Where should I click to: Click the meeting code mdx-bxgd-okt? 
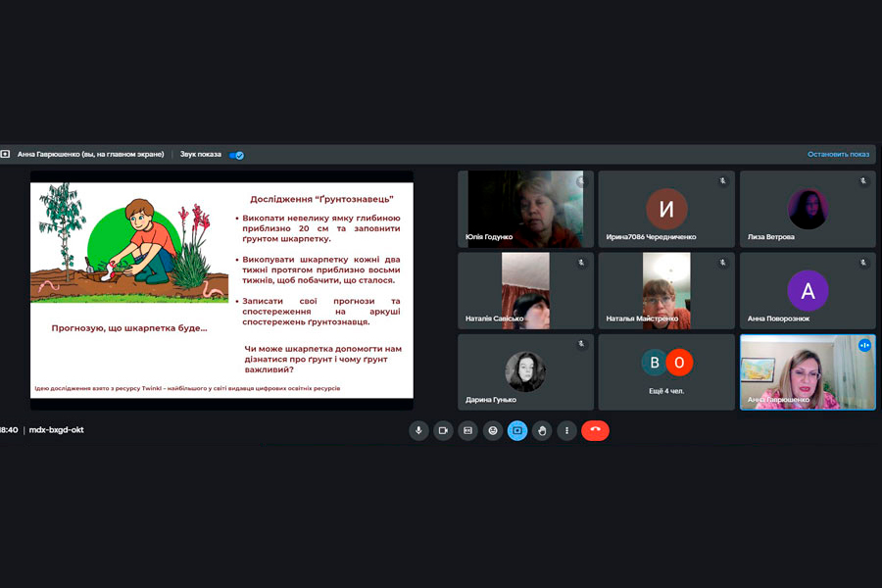tap(56, 430)
